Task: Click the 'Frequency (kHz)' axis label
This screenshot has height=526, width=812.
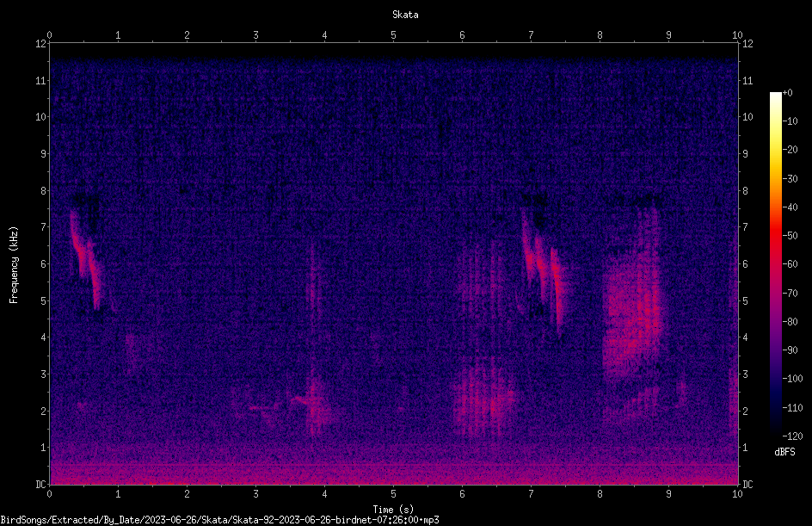Action: (x=14, y=265)
